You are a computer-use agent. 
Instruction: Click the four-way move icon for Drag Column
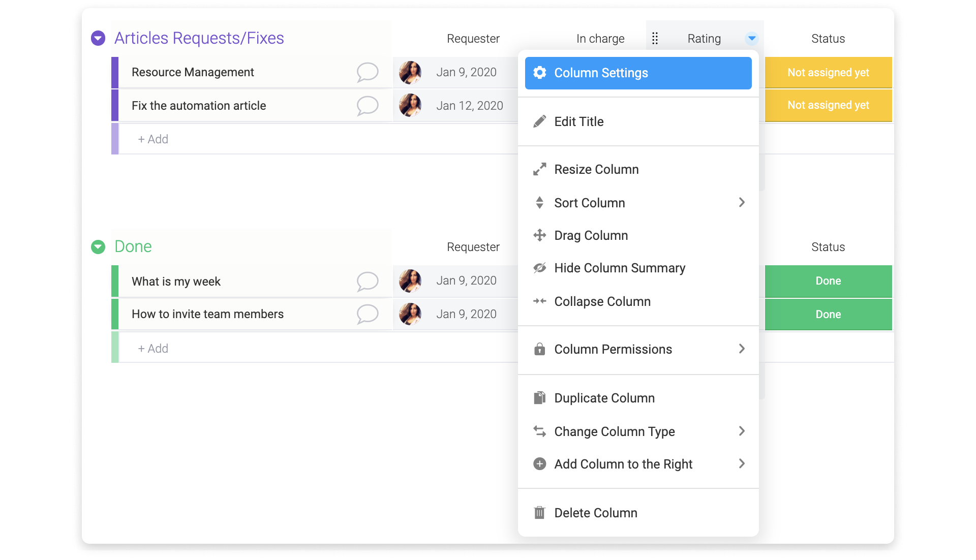click(x=540, y=235)
